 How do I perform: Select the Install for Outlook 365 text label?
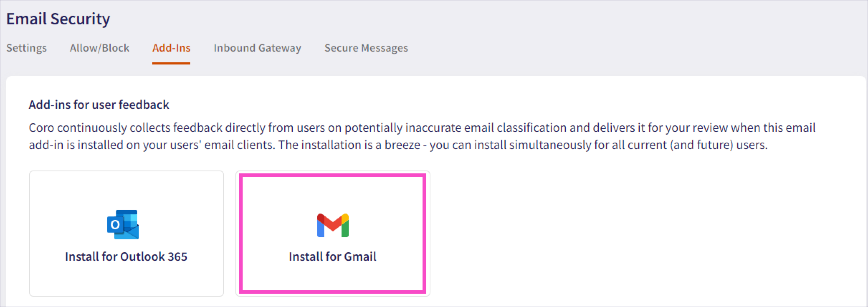click(126, 256)
